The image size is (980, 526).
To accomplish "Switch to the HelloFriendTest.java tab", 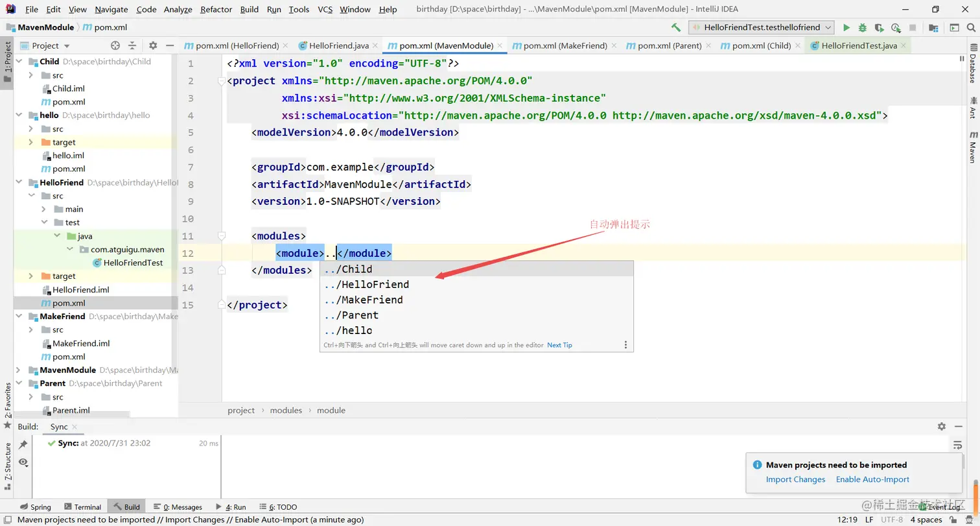I will point(858,45).
